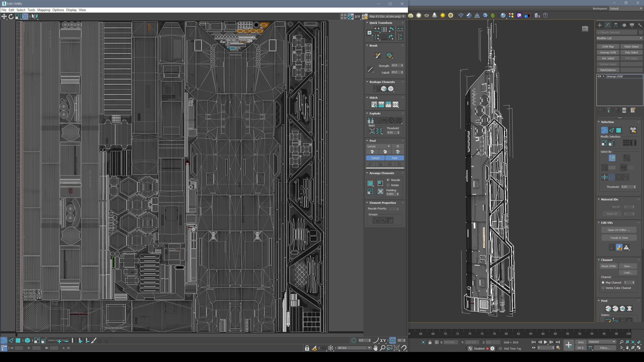Select Edge sub-object mode in bottom UV toolbar
644x362 pixels.
tap(11, 340)
